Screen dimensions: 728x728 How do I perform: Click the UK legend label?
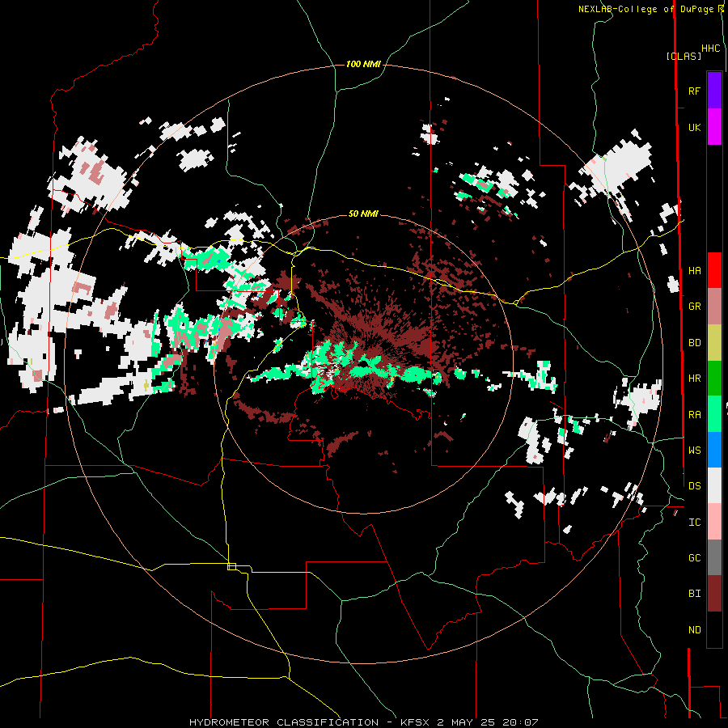[694, 127]
